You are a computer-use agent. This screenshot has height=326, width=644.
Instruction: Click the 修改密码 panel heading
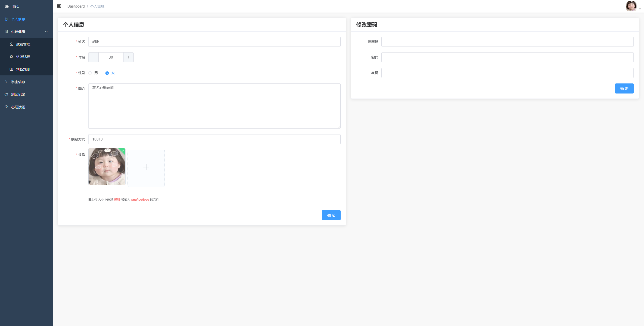point(367,25)
